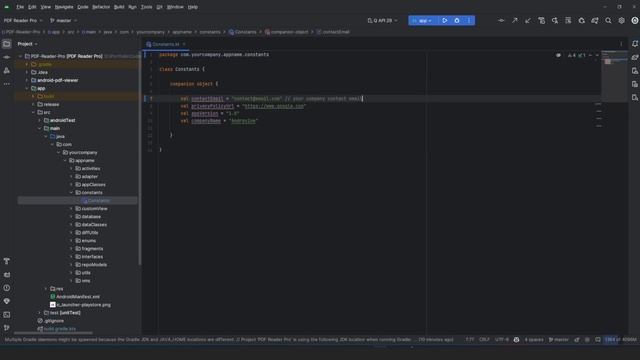This screenshot has width=640, height=360.
Task: Expand the res folder in tree
Action: click(46, 289)
